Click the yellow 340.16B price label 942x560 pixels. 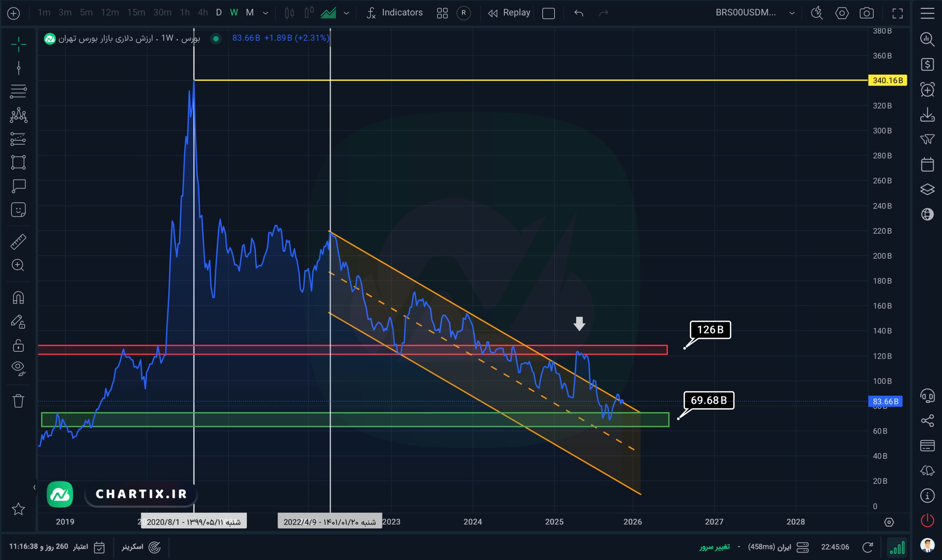point(887,80)
